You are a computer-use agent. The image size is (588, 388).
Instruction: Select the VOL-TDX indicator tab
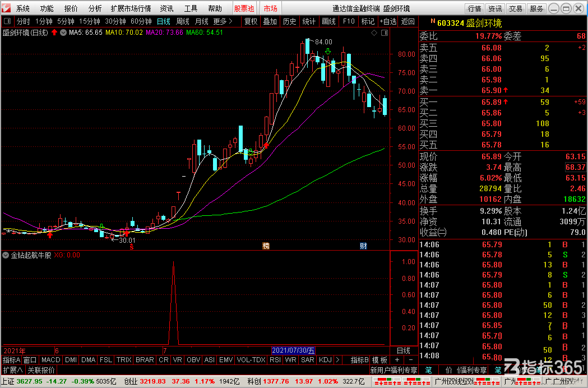pyautogui.click(x=251, y=360)
